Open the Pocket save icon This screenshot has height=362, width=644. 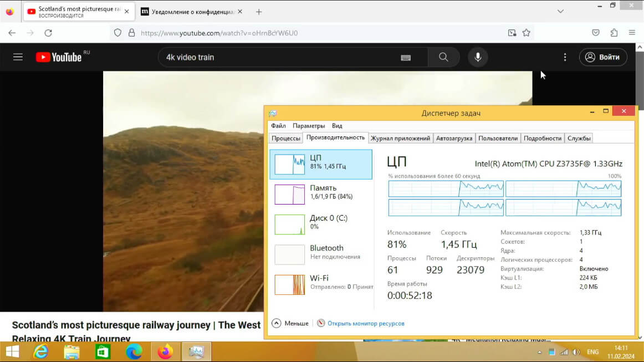596,33
